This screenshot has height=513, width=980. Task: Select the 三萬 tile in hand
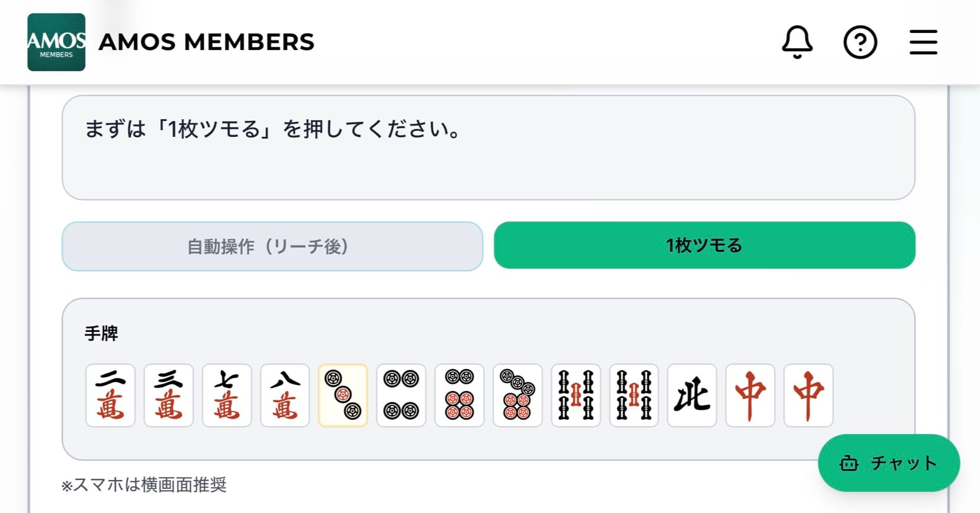[x=169, y=395]
